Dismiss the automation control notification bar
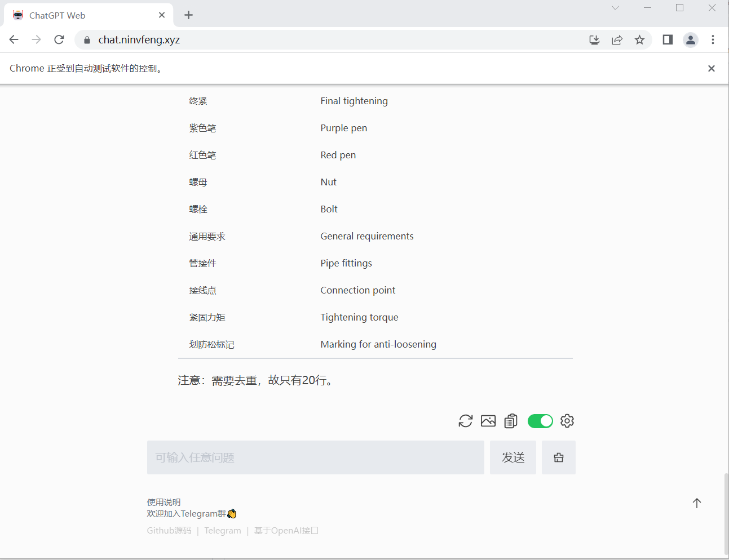Image resolution: width=729 pixels, height=560 pixels. click(711, 68)
